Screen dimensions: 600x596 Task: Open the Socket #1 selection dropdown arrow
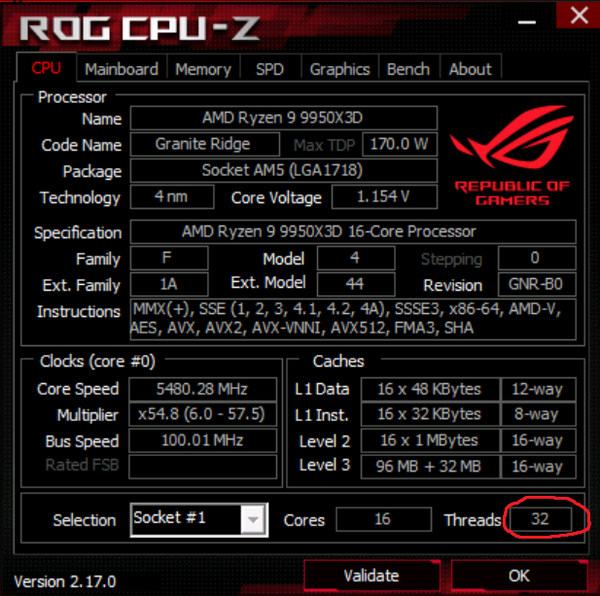pos(253,519)
